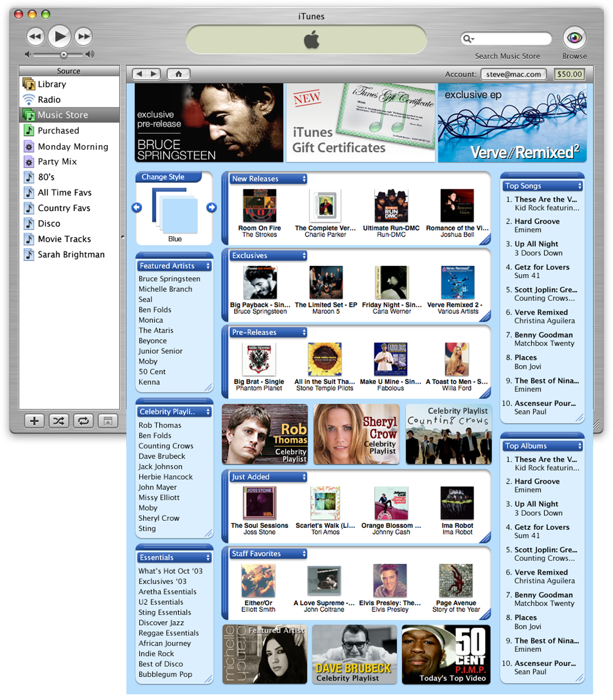See all Staff Favorites via corner arrow
The height and width of the screenshot is (700, 613).
point(485,615)
